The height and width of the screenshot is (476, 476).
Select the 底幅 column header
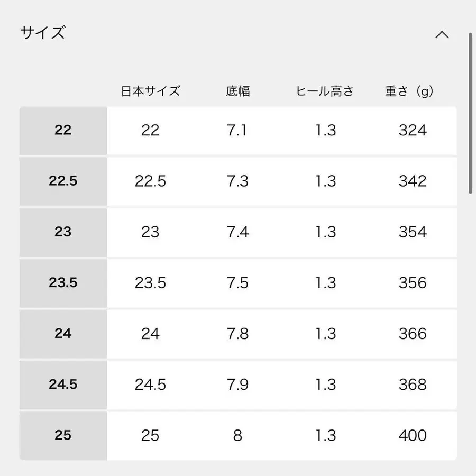237,90
